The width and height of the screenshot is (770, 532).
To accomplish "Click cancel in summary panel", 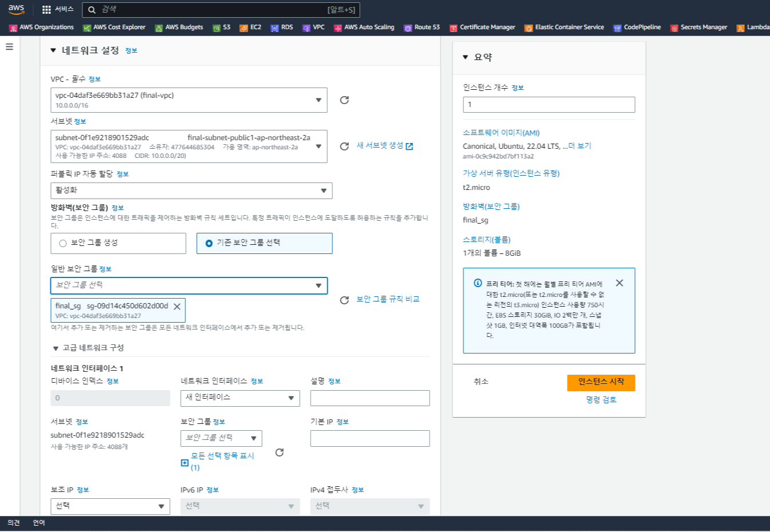I will [481, 382].
